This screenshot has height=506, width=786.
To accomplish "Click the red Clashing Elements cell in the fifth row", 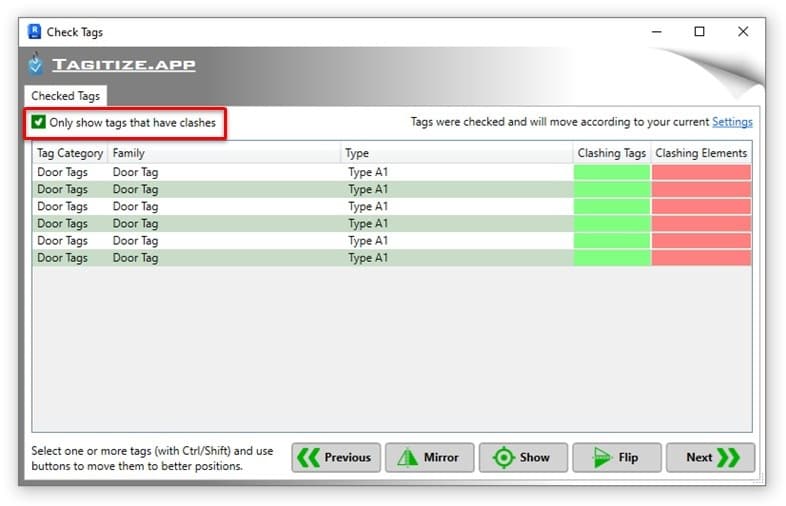I will [x=701, y=240].
